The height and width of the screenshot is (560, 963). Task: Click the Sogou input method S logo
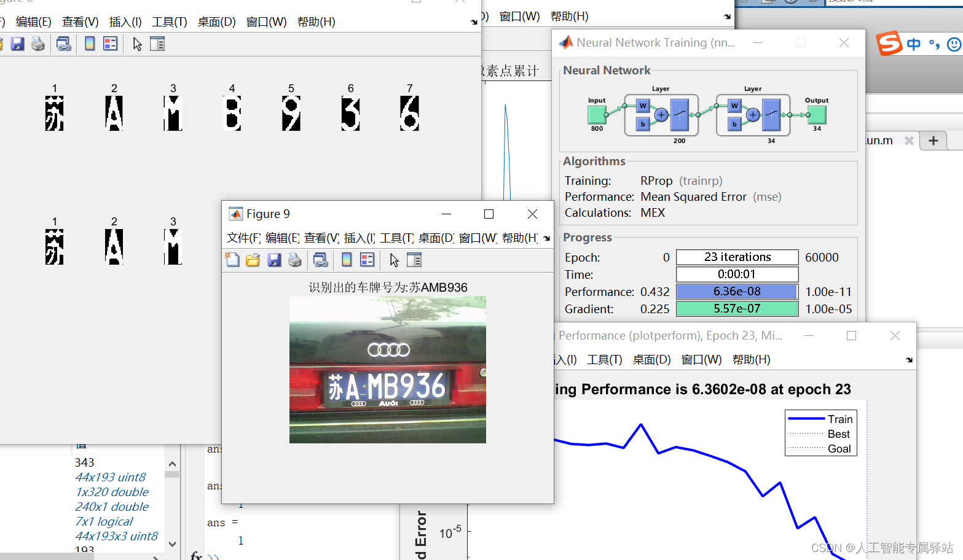click(x=889, y=44)
